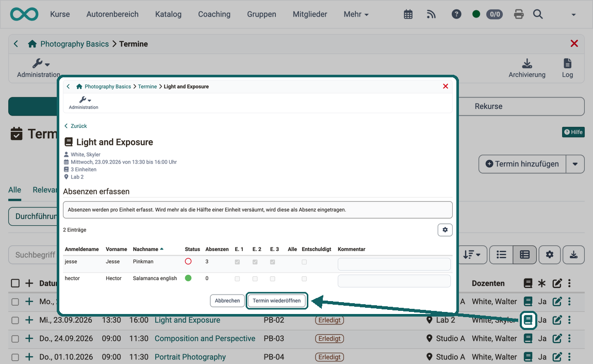Open Composition and Perspective appointment link
This screenshot has height=364, width=593.
[205, 338]
